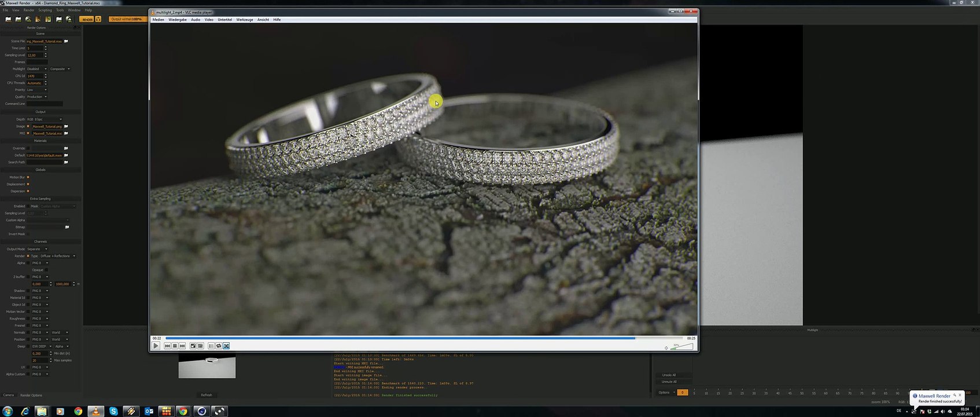Adjust the VLC volume slider

point(681,347)
